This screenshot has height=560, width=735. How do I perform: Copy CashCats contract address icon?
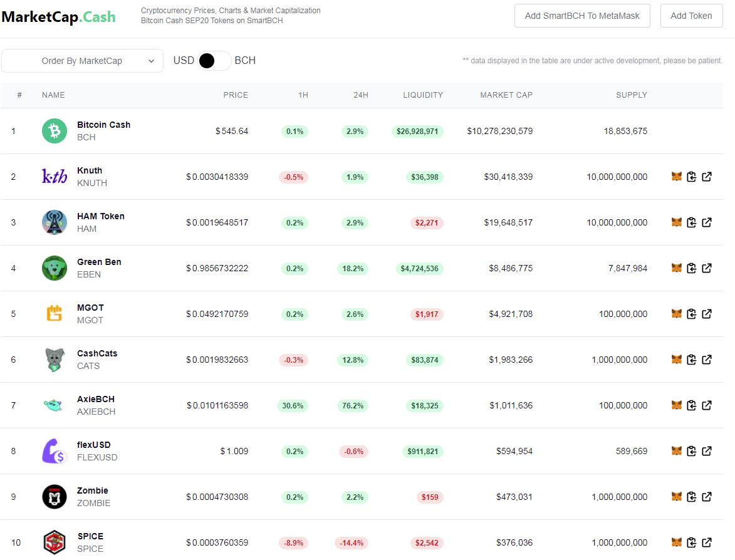coord(691,360)
